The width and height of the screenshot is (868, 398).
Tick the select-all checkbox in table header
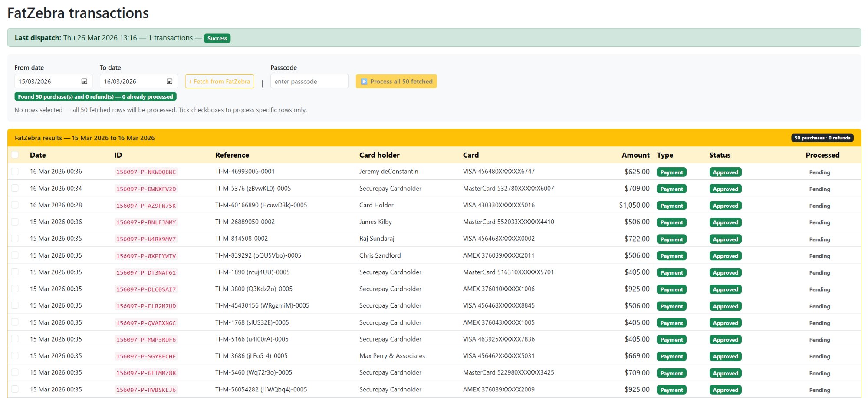click(15, 155)
